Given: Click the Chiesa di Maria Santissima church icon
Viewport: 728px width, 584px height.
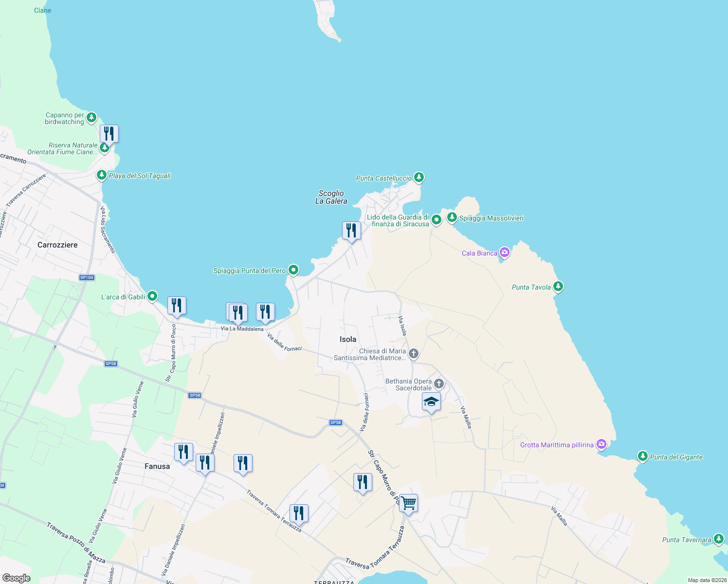Looking at the screenshot, I should pos(412,354).
